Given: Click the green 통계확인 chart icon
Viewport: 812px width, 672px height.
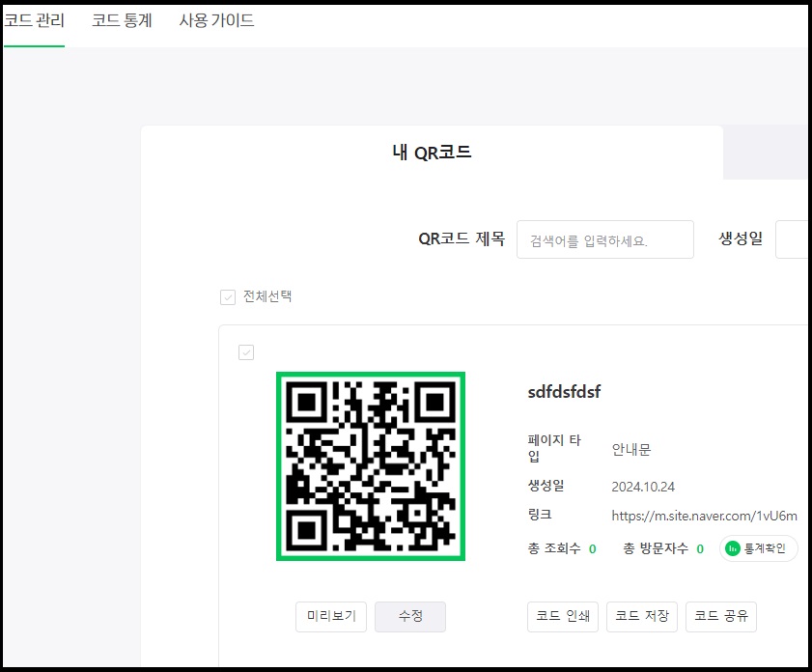Looking at the screenshot, I should pyautogui.click(x=732, y=548).
